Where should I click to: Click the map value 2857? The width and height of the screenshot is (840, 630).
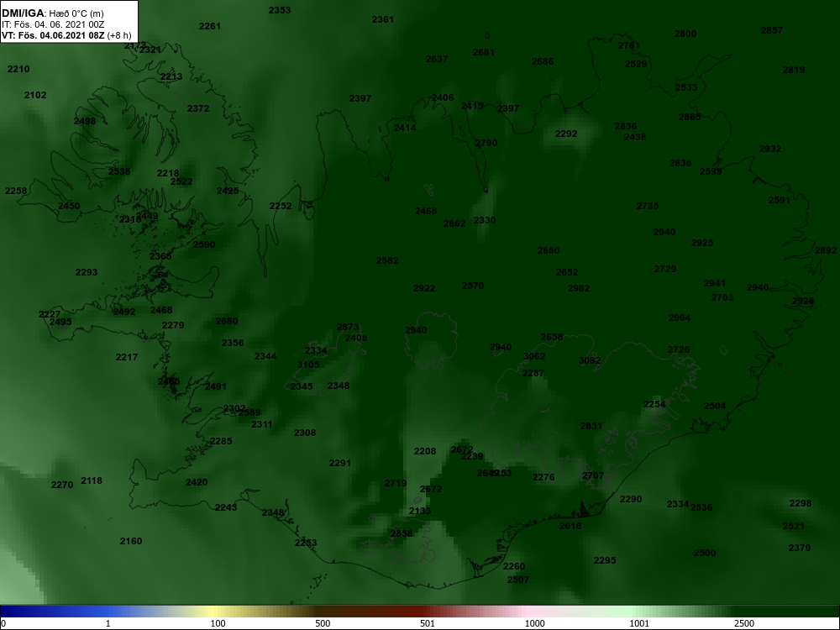pyautogui.click(x=772, y=30)
